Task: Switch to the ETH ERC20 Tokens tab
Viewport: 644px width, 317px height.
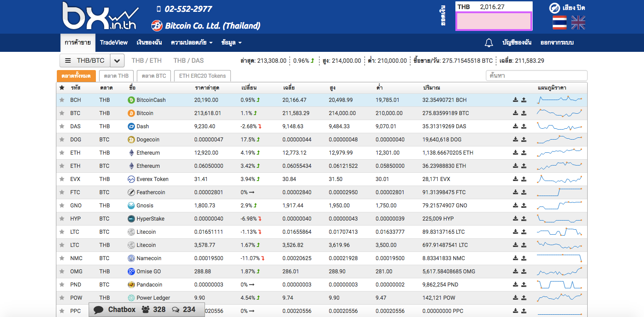Action: [x=203, y=76]
